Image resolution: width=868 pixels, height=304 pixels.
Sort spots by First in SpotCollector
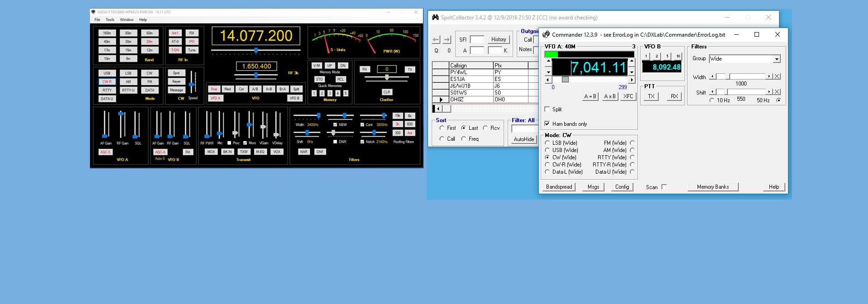coord(442,128)
